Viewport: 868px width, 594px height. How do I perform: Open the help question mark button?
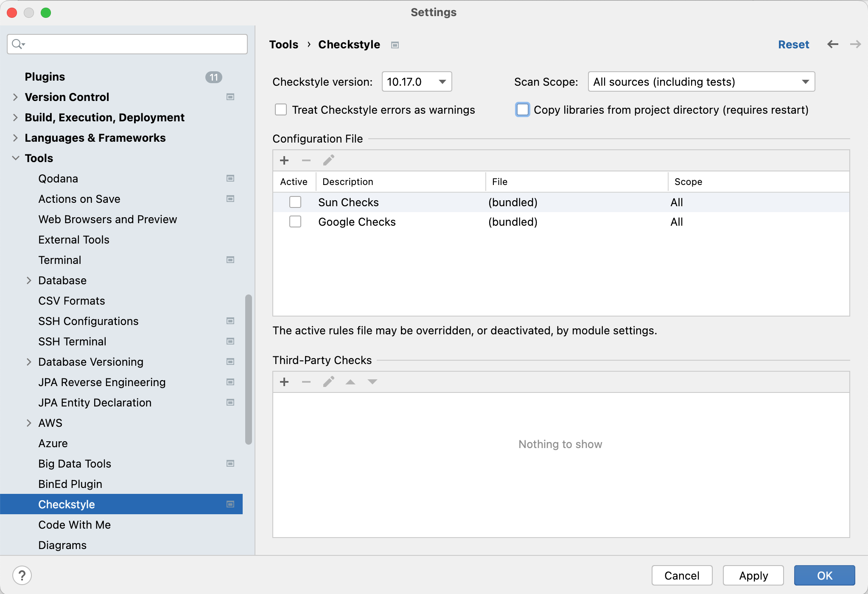pos(22,575)
